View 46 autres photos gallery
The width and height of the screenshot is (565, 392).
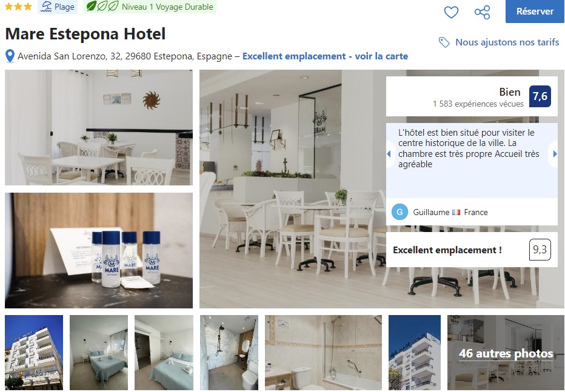506,353
